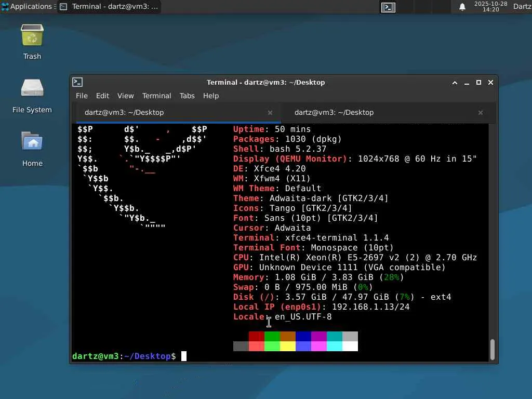This screenshot has height=399, width=532.
Task: Click the Dartz user label in panel
Action: point(522,6)
